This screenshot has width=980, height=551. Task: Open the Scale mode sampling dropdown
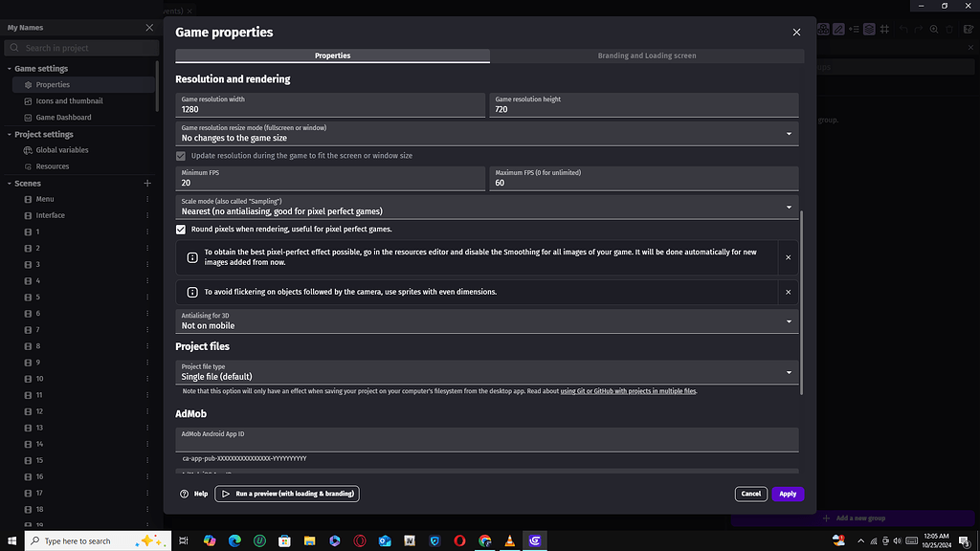(x=488, y=207)
